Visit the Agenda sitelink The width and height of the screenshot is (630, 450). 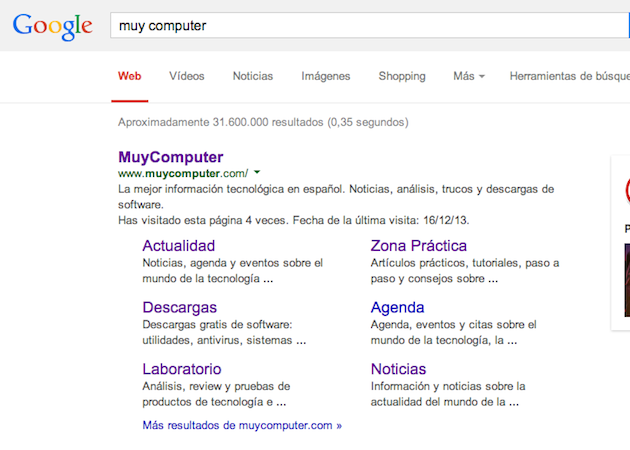[397, 307]
